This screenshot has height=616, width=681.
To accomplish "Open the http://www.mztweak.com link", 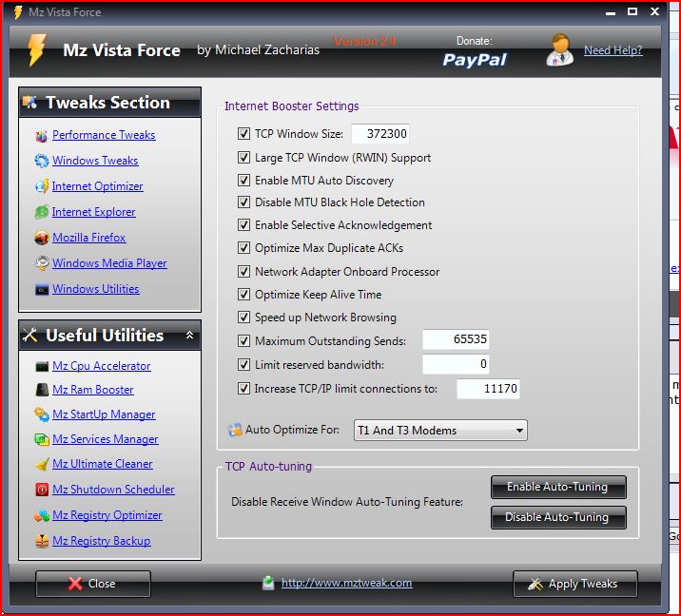I will point(346,583).
